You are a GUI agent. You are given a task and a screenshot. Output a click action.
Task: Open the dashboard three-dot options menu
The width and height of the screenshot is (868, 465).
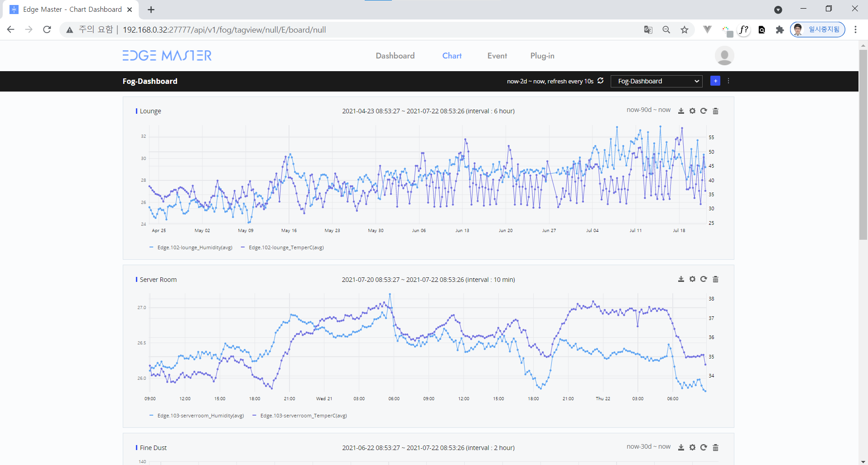pyautogui.click(x=728, y=81)
